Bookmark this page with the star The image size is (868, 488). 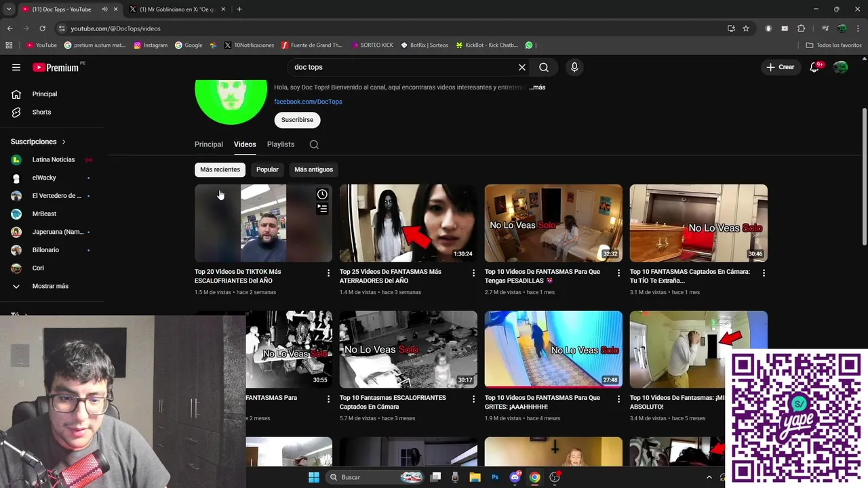pos(746,28)
